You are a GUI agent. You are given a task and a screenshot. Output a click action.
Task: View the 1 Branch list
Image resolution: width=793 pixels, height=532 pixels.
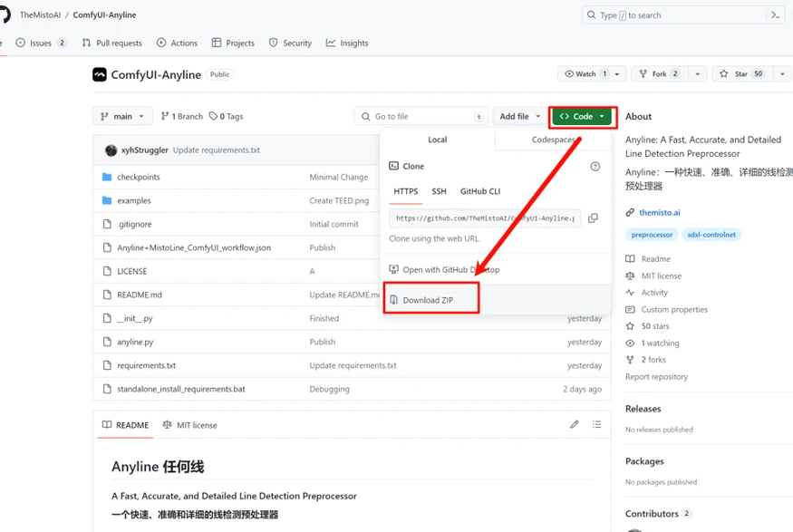[182, 116]
